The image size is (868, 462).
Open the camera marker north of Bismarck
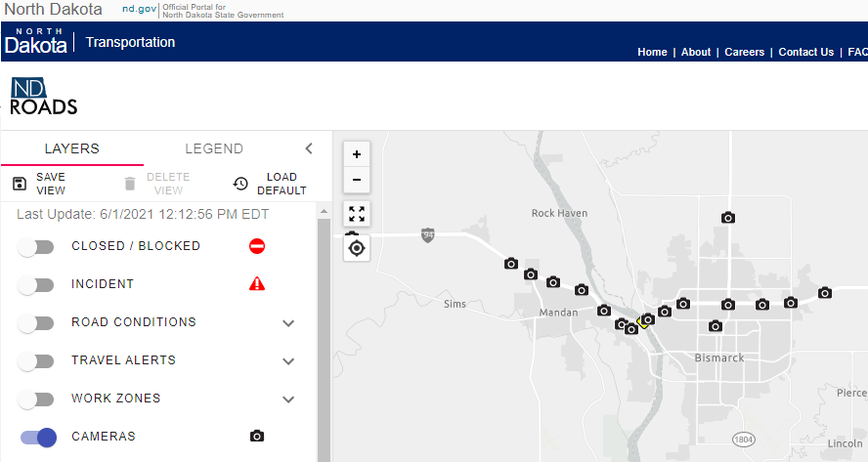[x=727, y=218]
